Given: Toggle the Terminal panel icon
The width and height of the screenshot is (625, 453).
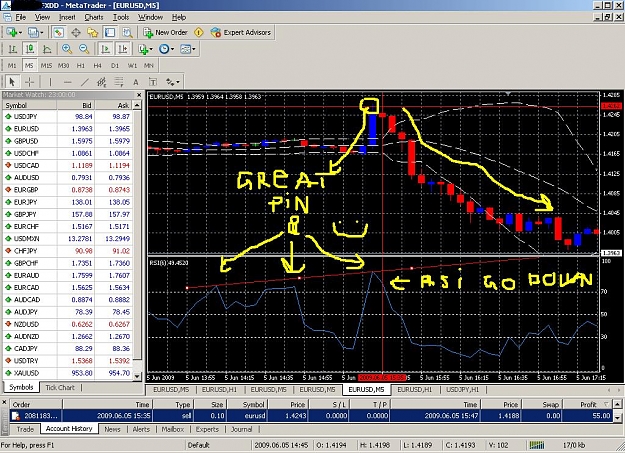Looking at the screenshot, I should pos(110,32).
